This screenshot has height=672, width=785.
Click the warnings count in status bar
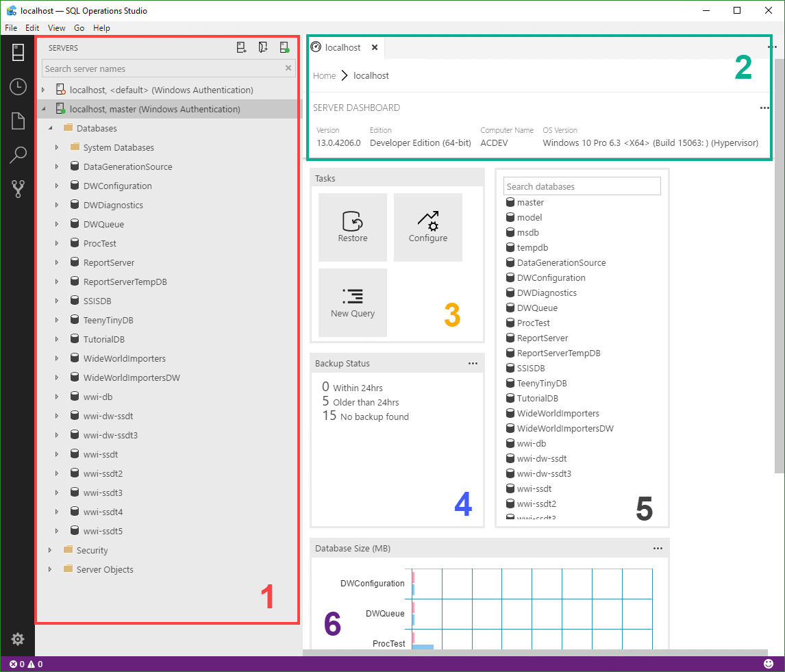[35, 664]
